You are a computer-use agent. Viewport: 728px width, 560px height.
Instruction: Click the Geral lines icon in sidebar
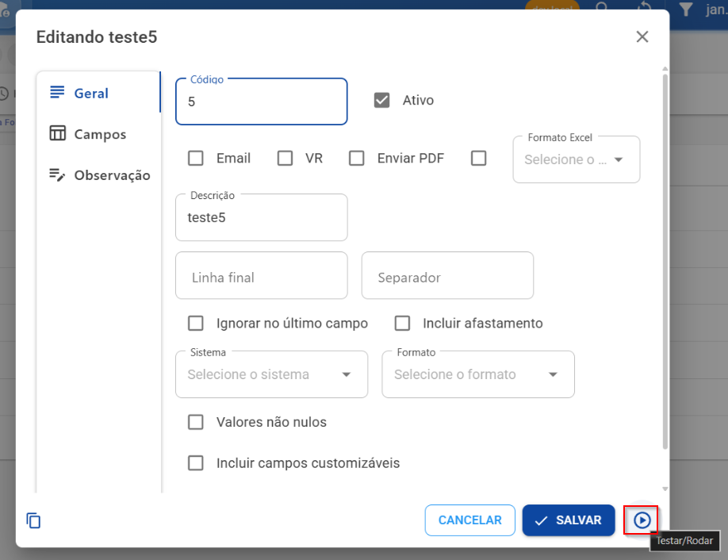57,92
